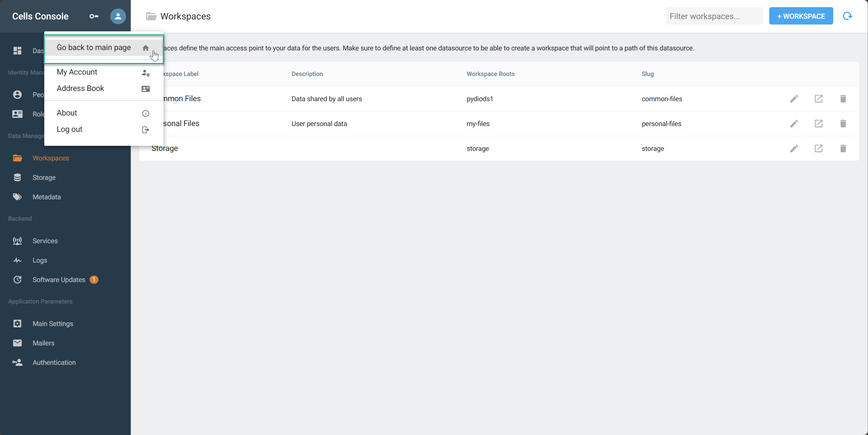Open Common Files workspace in new window
The width and height of the screenshot is (868, 435).
[819, 99]
